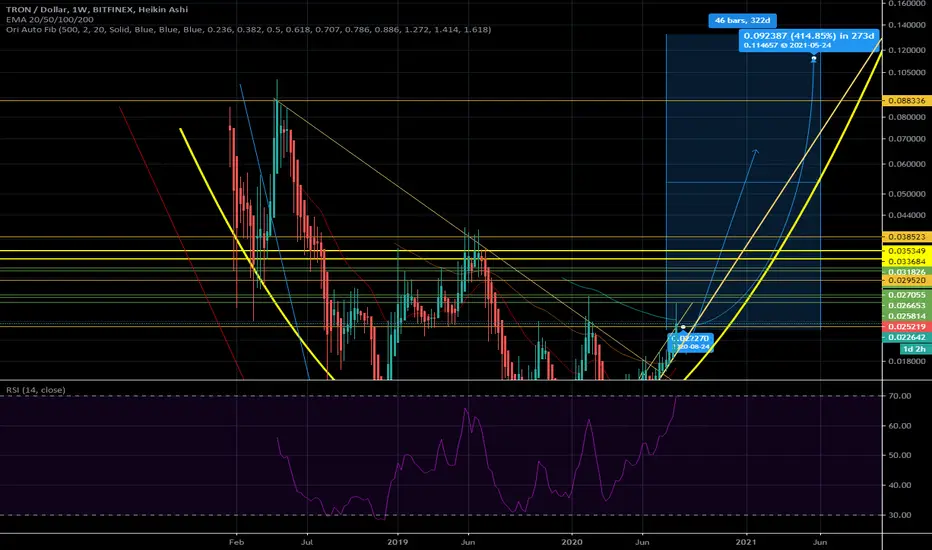The width and height of the screenshot is (932, 550).
Task: Click the 0.080000 price scale value
Action: (x=906, y=117)
